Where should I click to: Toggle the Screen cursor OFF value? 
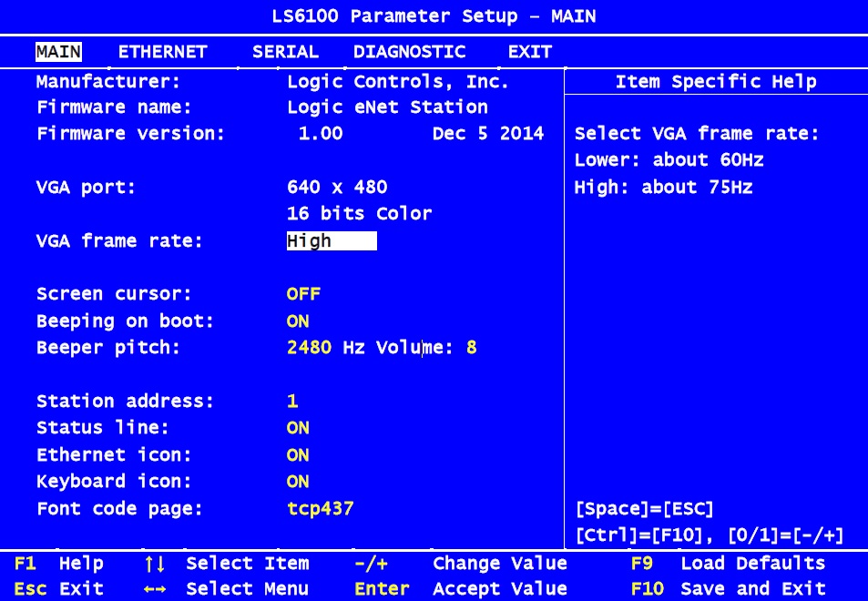pyautogui.click(x=303, y=294)
